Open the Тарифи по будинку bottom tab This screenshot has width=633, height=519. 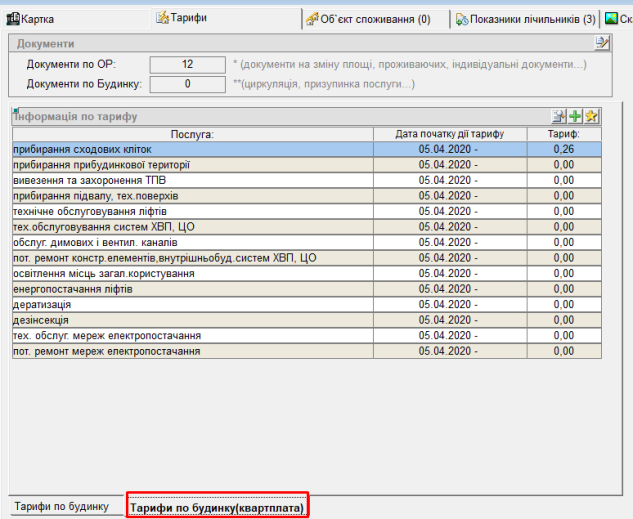pos(60,506)
